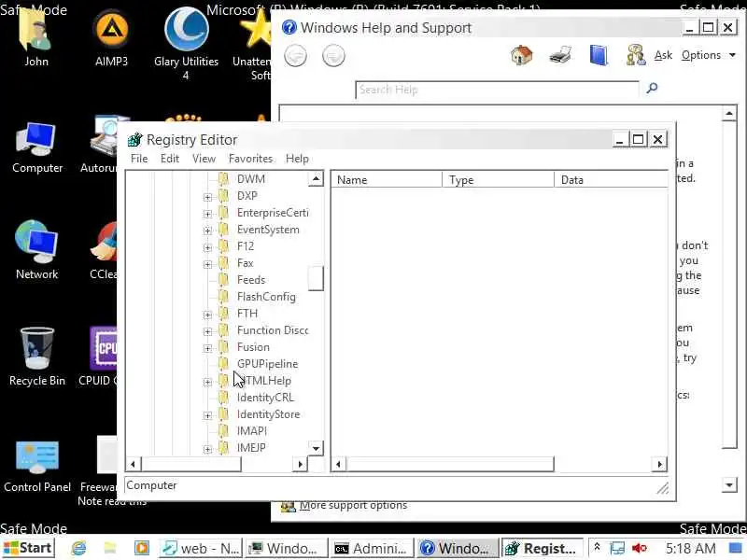Launch AIMP3 from the desktop
This screenshot has height=560, width=747.
pos(111,37)
